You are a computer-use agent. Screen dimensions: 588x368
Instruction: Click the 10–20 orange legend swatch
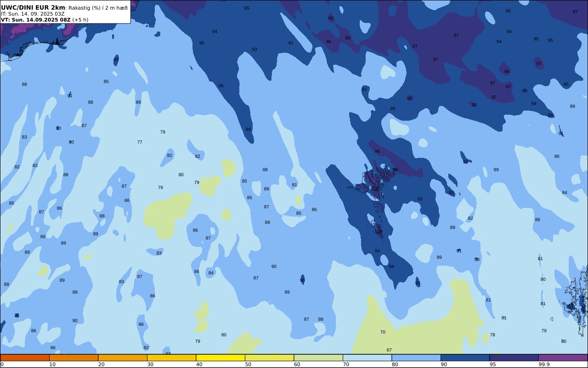(73, 357)
